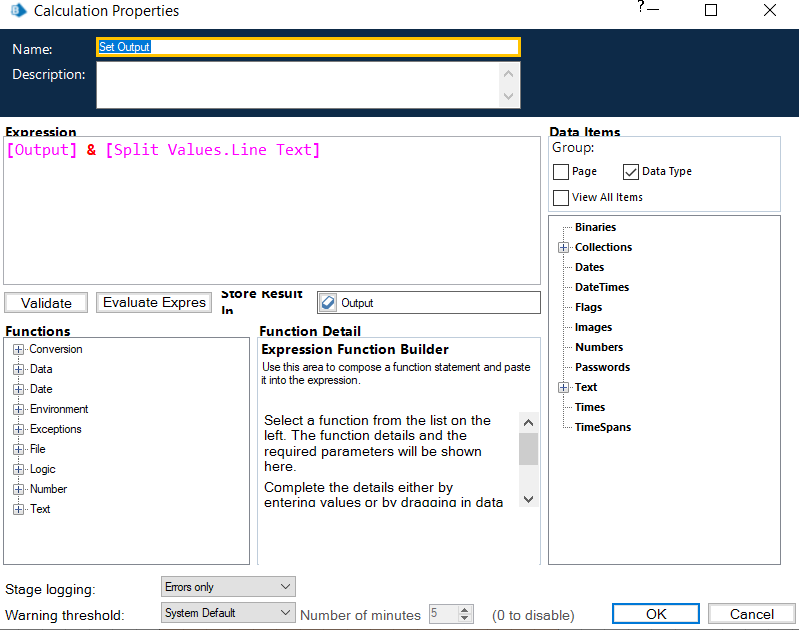
Task: Click Description box scroll up arrow
Action: pos(509,74)
